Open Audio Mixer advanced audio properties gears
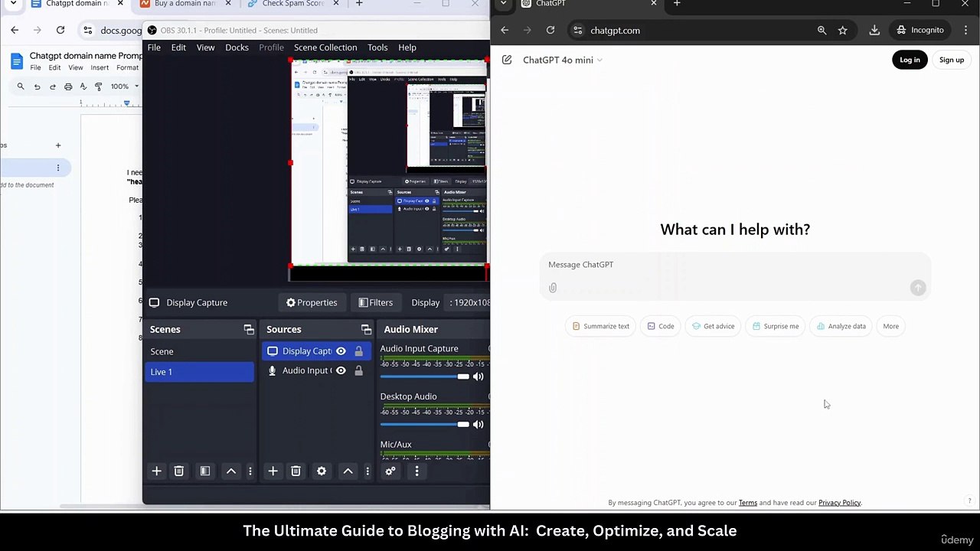Screen dimensions: 980x551 [390, 471]
